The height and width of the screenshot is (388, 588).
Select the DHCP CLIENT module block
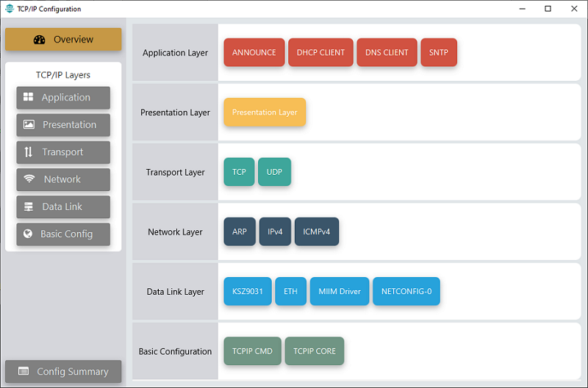tap(320, 52)
